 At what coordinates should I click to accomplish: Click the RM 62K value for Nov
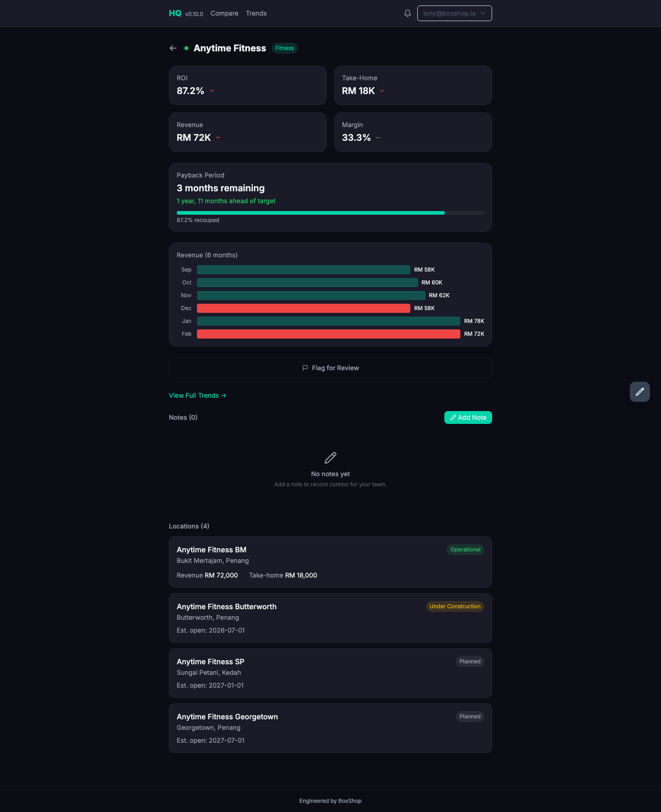pyautogui.click(x=439, y=295)
